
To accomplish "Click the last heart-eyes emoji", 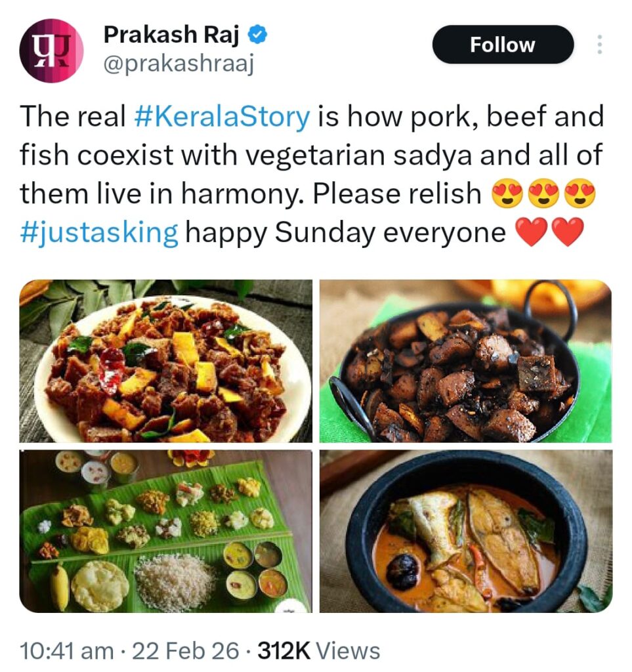I will [x=580, y=194].
